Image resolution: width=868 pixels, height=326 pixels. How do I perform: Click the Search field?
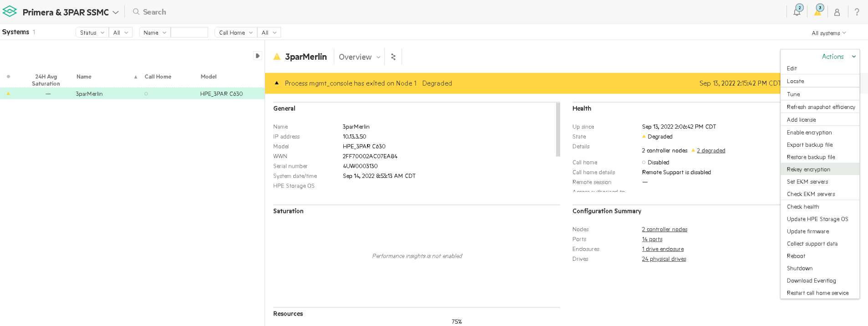pos(154,12)
